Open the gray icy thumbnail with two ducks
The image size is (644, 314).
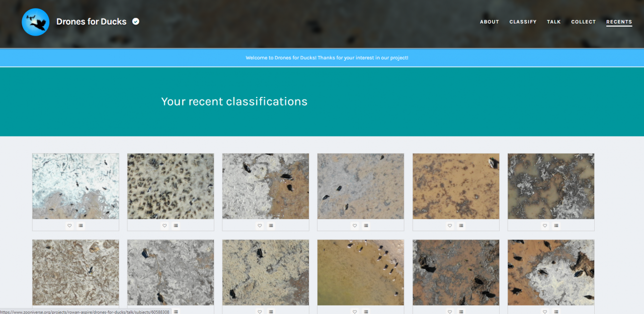point(171,272)
